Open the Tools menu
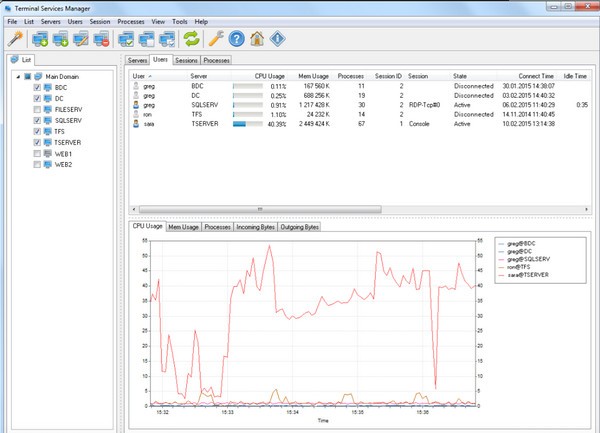This screenshot has width=600, height=433. pos(179,22)
